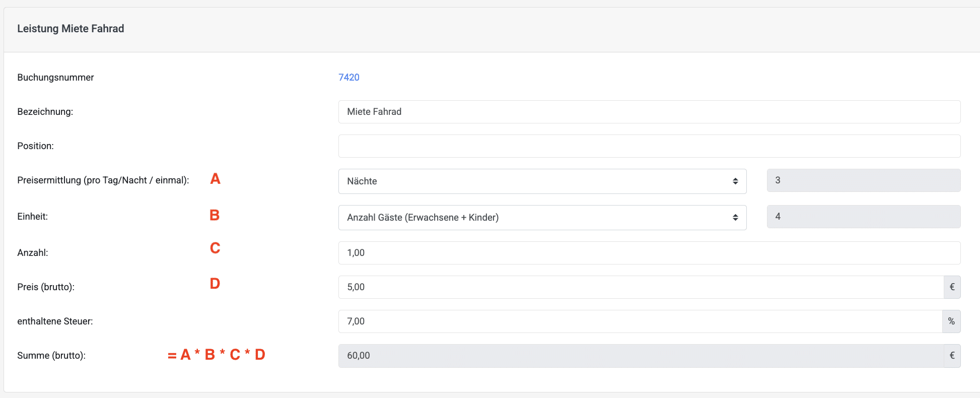Image resolution: width=980 pixels, height=398 pixels.
Task: Click the red letter C annotation
Action: tap(215, 248)
